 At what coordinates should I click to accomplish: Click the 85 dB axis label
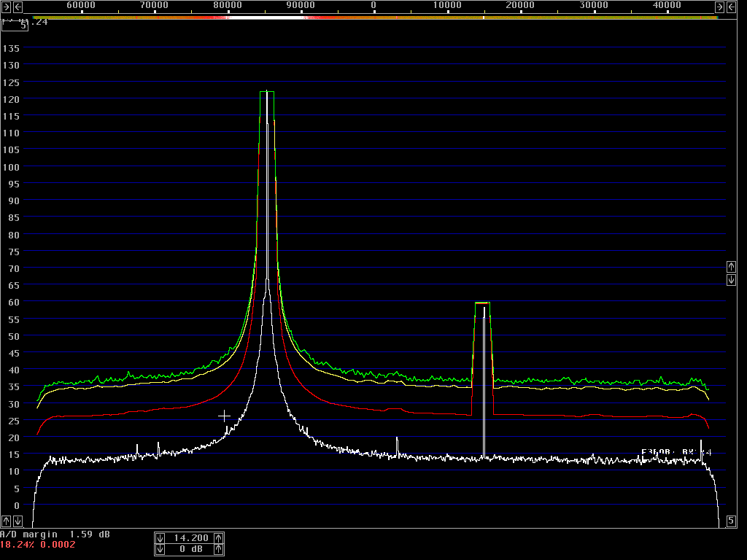[x=14, y=218]
